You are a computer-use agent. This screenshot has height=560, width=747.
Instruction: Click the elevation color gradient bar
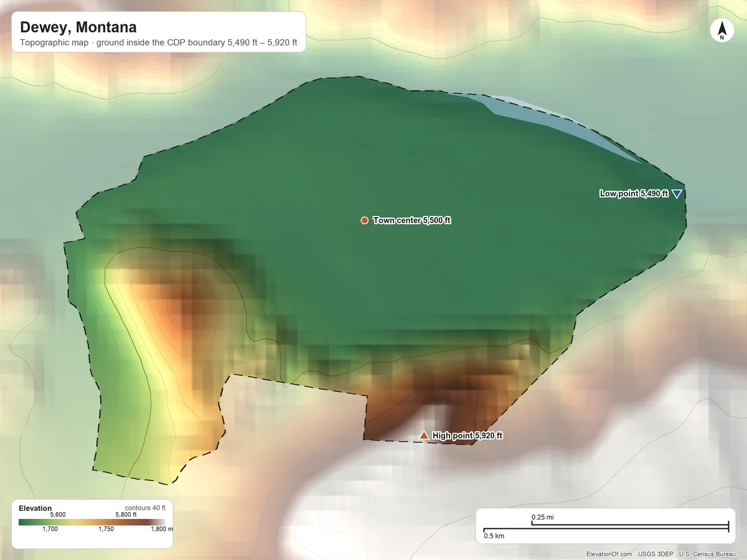92,521
